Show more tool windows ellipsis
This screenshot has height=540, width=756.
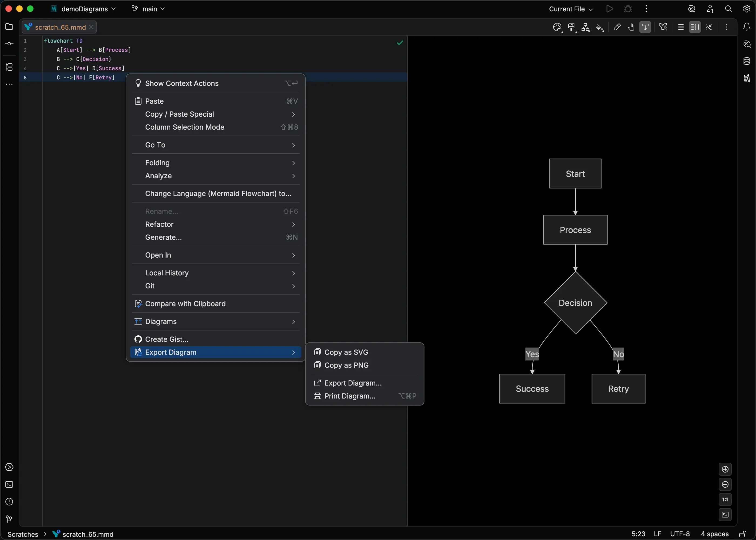[x=9, y=85]
